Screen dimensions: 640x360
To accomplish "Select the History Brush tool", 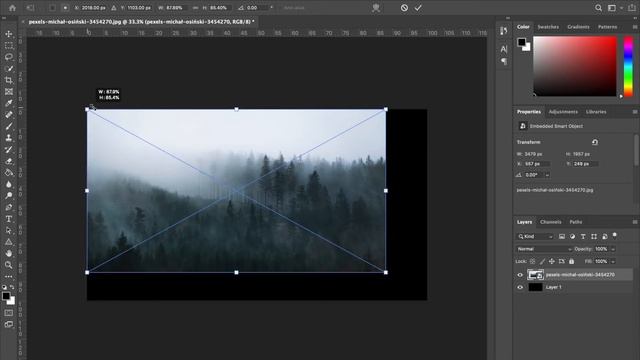I will pyautogui.click(x=9, y=149).
